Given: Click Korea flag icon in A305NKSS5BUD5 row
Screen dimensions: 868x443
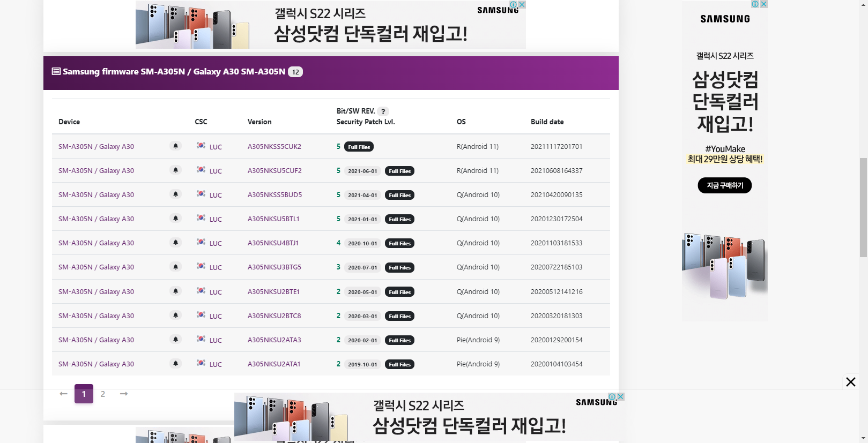Looking at the screenshot, I should click(201, 193).
